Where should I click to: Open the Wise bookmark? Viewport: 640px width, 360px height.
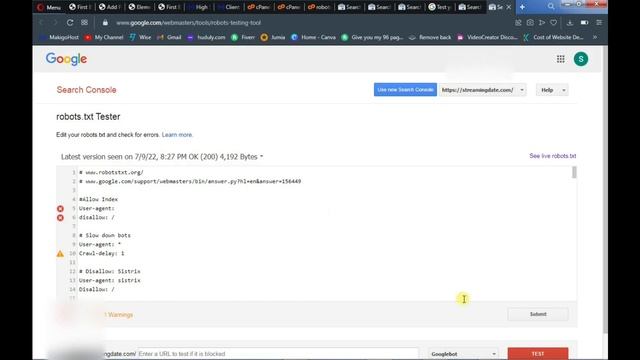pyautogui.click(x=140, y=37)
